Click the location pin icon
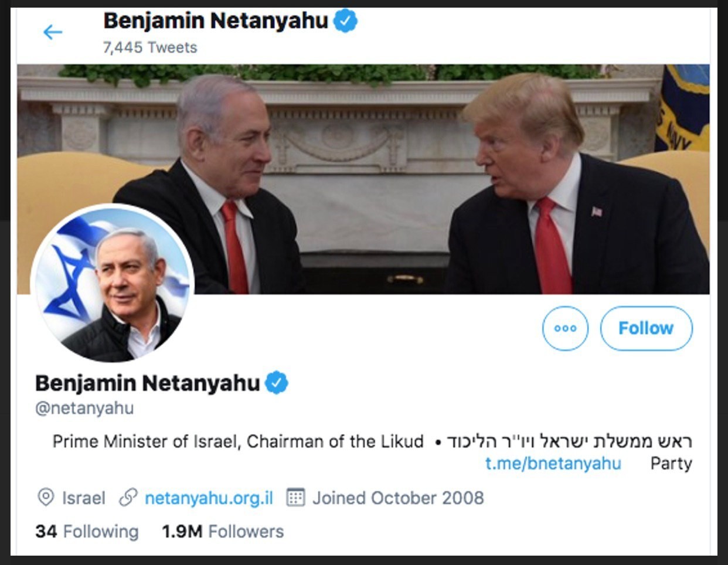The image size is (728, 565). coord(46,498)
